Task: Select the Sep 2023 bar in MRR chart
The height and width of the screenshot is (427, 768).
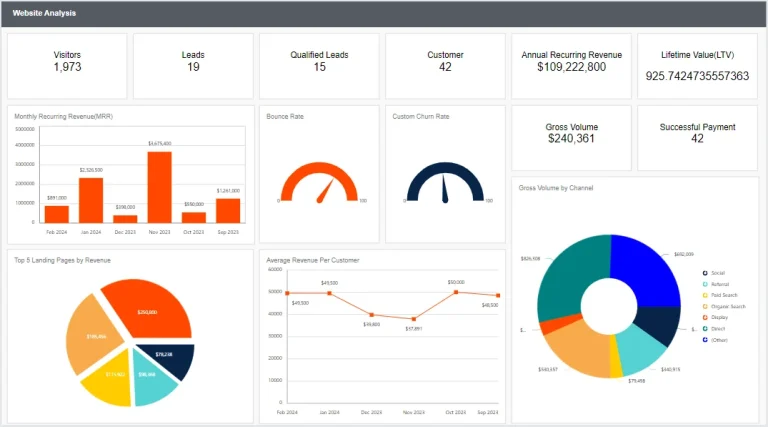Action: (x=228, y=211)
